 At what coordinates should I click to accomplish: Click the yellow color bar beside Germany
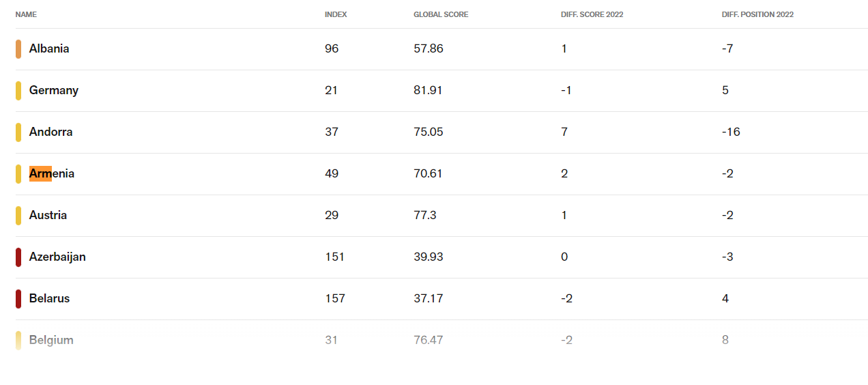tap(18, 91)
